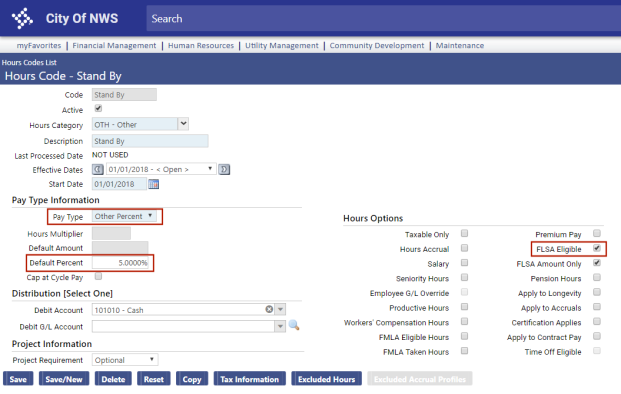Search Debit G/L Account with magnifier icon
The image size is (621, 394).
[x=294, y=325]
